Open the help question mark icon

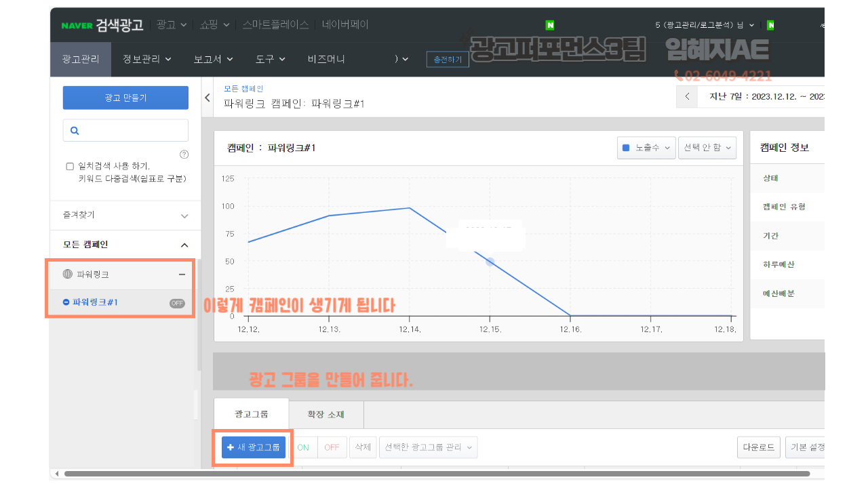click(184, 155)
